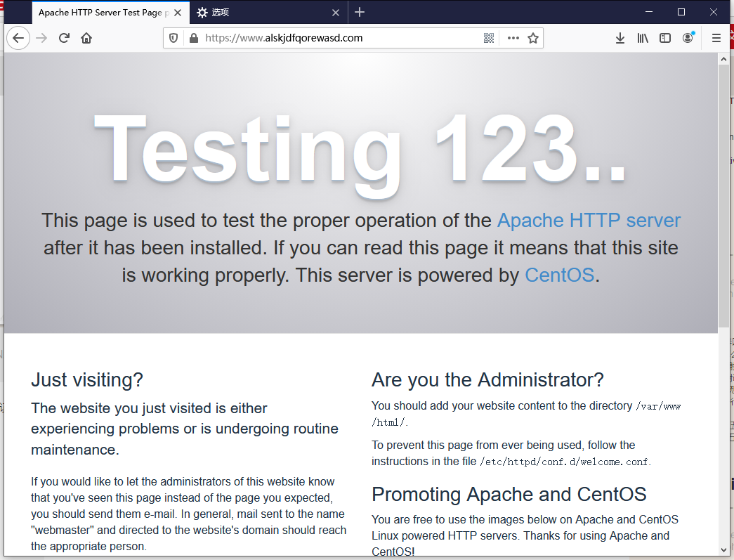Close the 选项 tab
This screenshot has width=734, height=560.
click(x=336, y=13)
